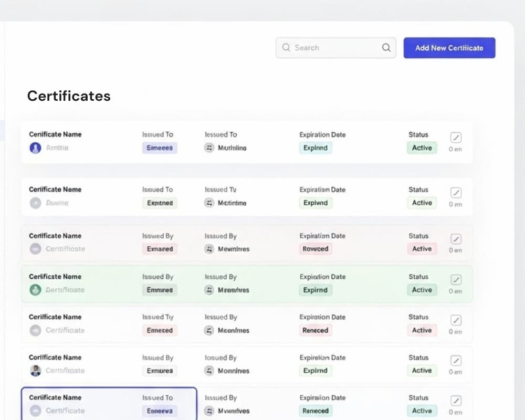
Task: Click issuer icon beside Mewmires
Action: click(209, 249)
